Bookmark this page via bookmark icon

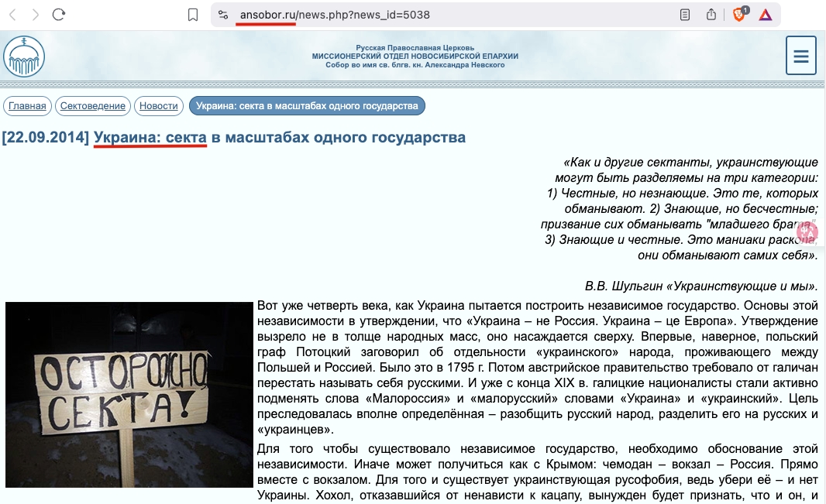tap(193, 15)
